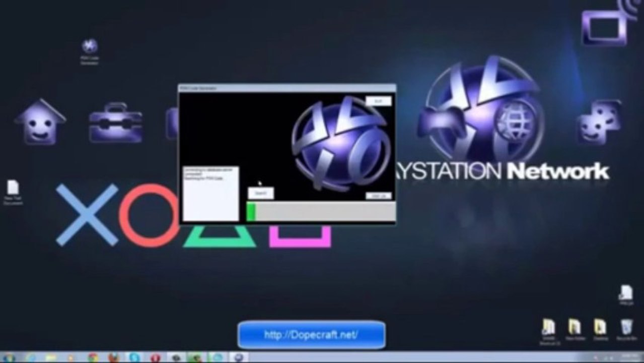The height and width of the screenshot is (363, 644).
Task: Open Opera browser in the taskbar
Action: (x=155, y=357)
